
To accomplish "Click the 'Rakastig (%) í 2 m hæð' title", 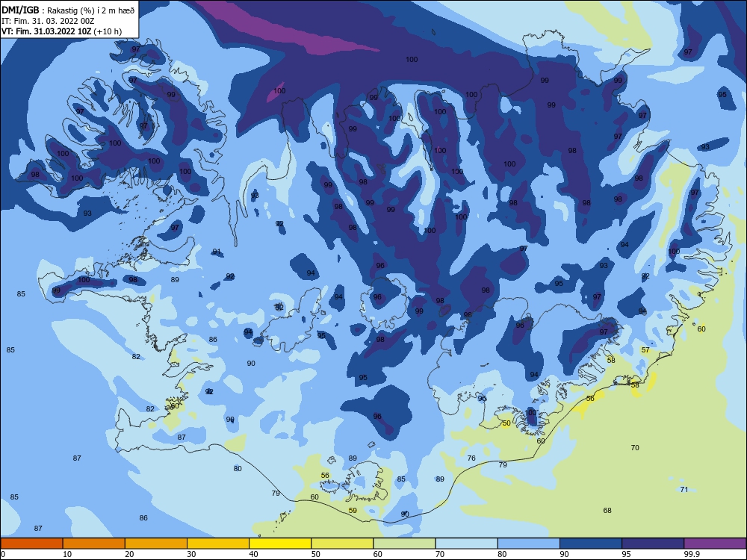I will pos(90,10).
